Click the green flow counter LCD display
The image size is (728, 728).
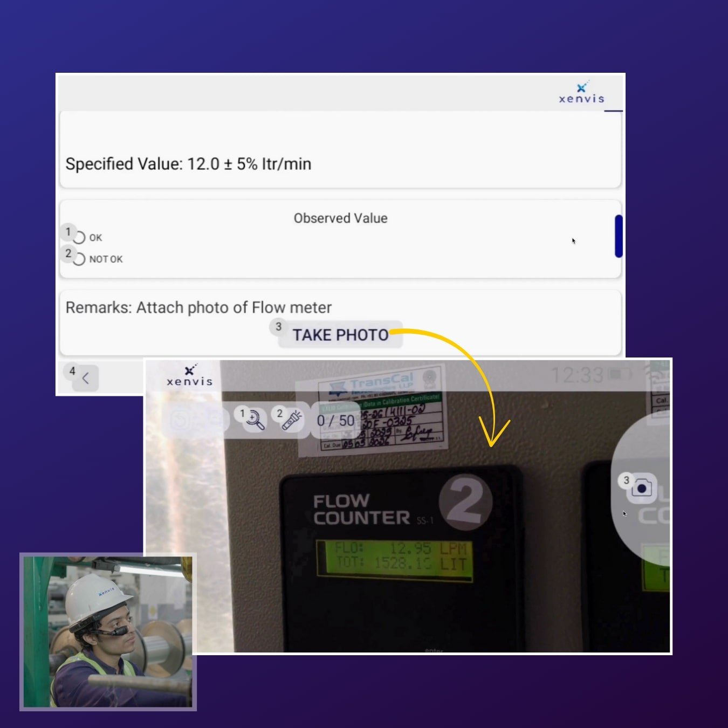pos(394,560)
